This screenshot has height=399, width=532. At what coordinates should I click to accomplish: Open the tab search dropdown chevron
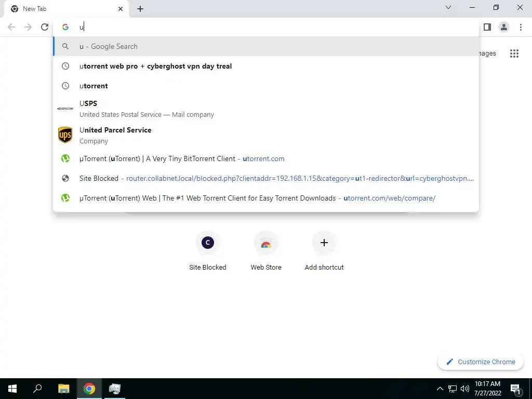(x=448, y=7)
